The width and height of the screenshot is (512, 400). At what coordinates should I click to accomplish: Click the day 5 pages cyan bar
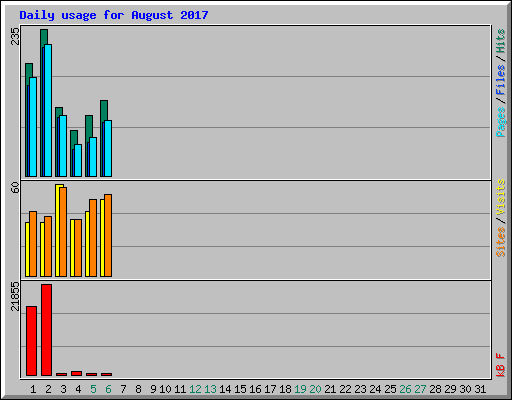pos(93,157)
